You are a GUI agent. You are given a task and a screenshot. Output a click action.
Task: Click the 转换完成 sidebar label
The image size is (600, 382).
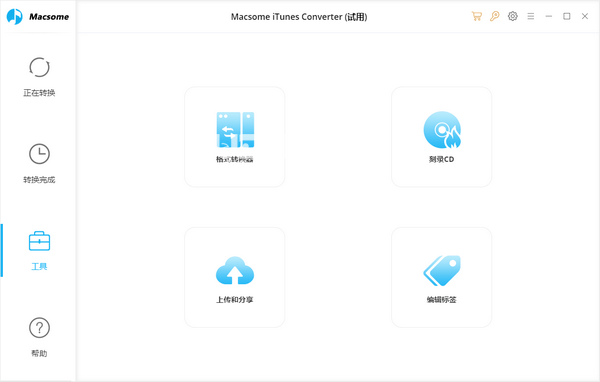[39, 180]
